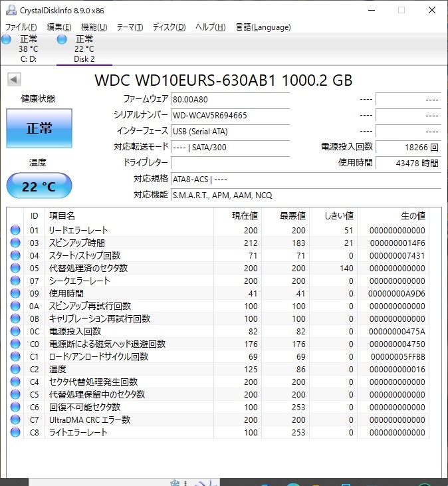
Task: Click the empty drive letter field
Action: click(230, 163)
